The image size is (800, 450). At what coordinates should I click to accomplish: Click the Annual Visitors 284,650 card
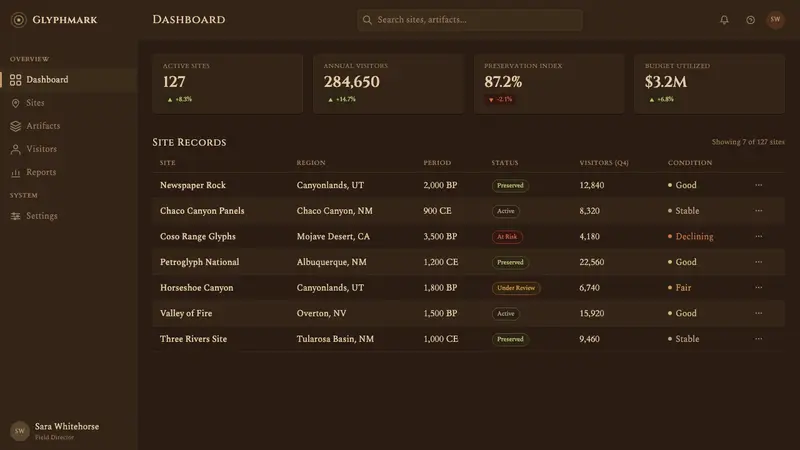click(388, 84)
